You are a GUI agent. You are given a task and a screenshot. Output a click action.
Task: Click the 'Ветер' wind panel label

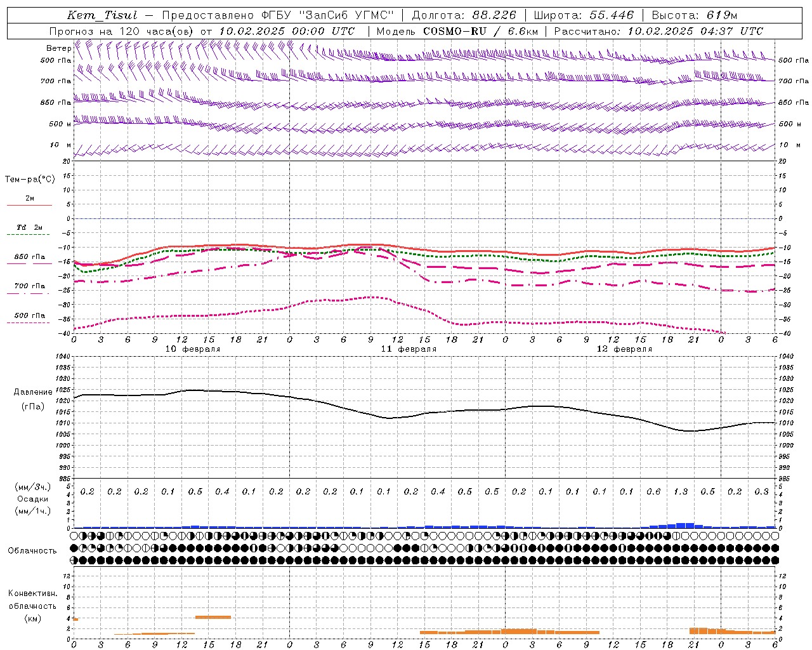[58, 48]
